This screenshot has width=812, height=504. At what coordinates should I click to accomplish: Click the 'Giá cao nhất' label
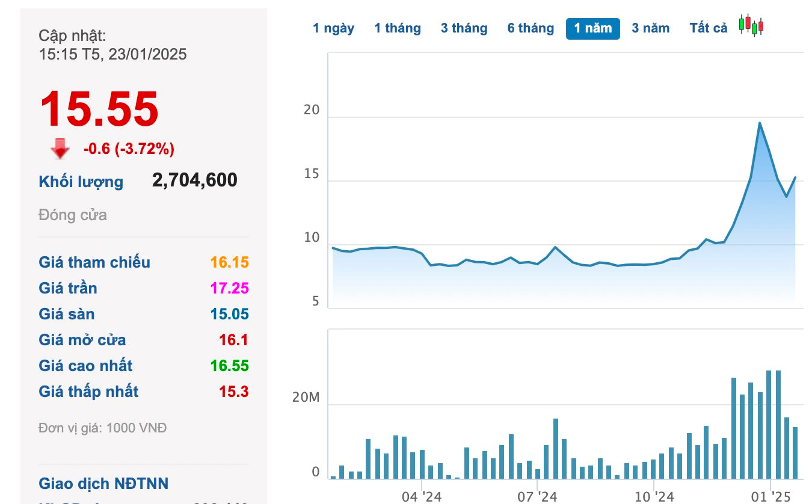pyautogui.click(x=85, y=366)
